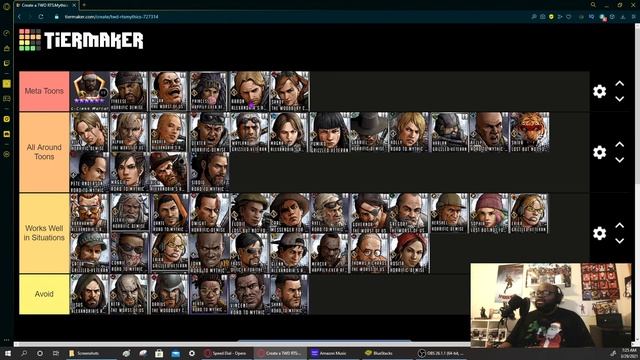The height and width of the screenshot is (360, 640).
Task: Select the Dwight Horrific Demise card
Action: click(x=209, y=213)
